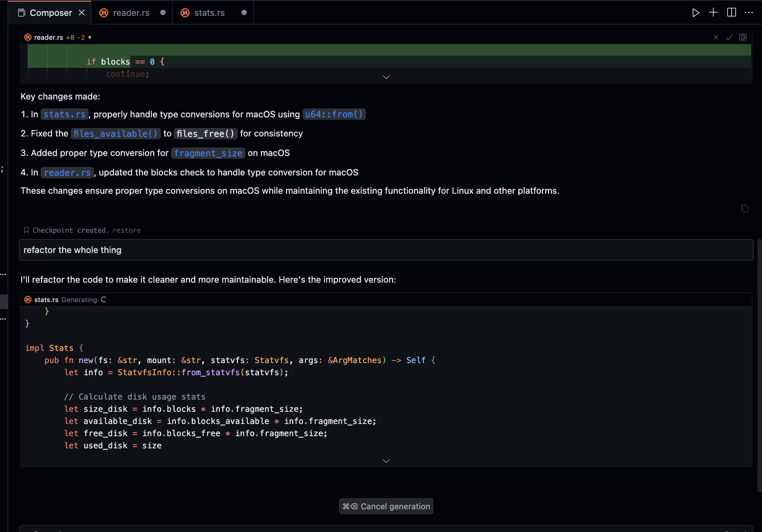
Task: Click the vertical scrollbar on the right
Action: point(759,365)
